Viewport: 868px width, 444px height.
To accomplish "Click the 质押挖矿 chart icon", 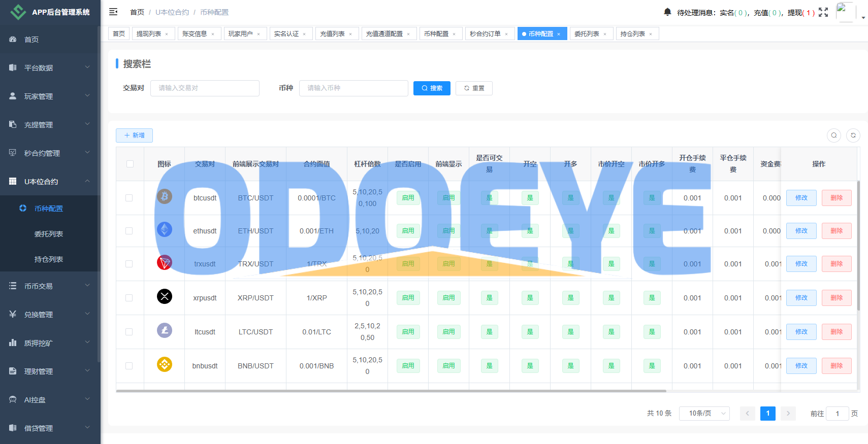I will (13, 343).
